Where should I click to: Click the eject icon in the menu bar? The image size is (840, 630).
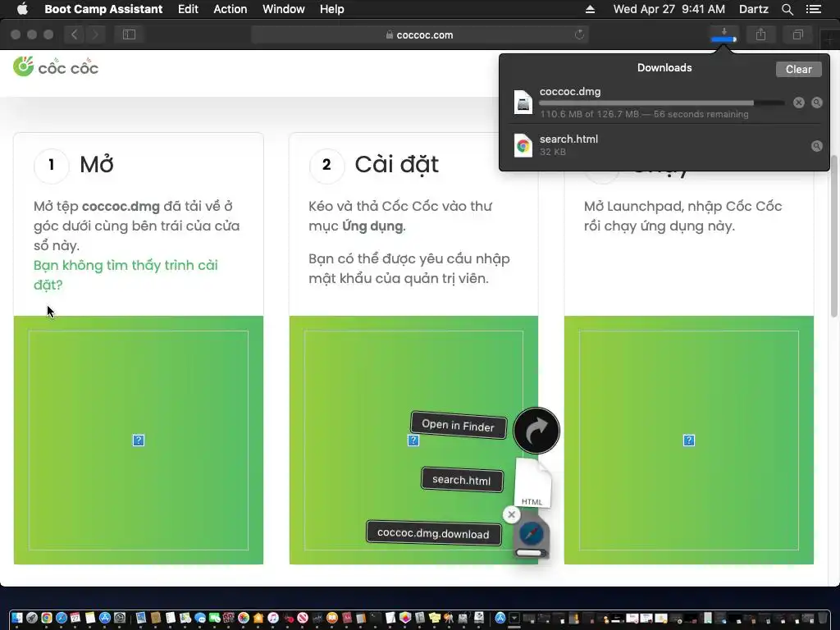tap(590, 9)
